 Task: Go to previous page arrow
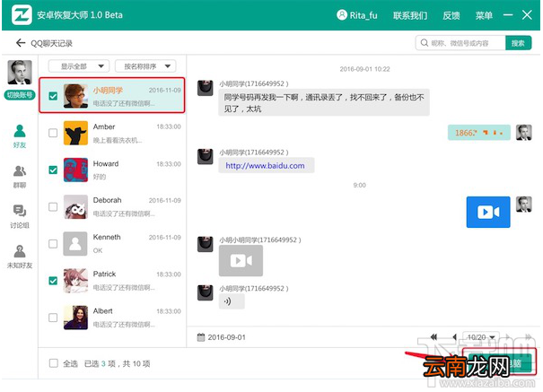pyautogui.click(x=454, y=336)
